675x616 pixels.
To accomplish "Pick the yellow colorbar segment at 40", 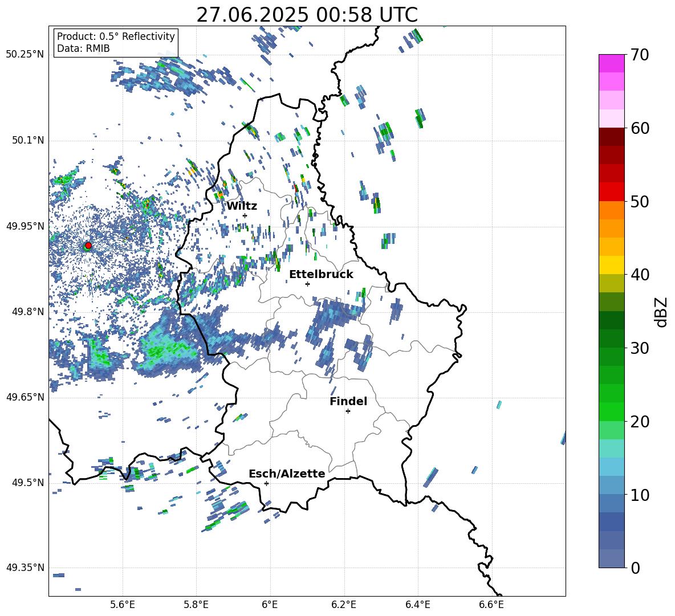I will 611,265.
